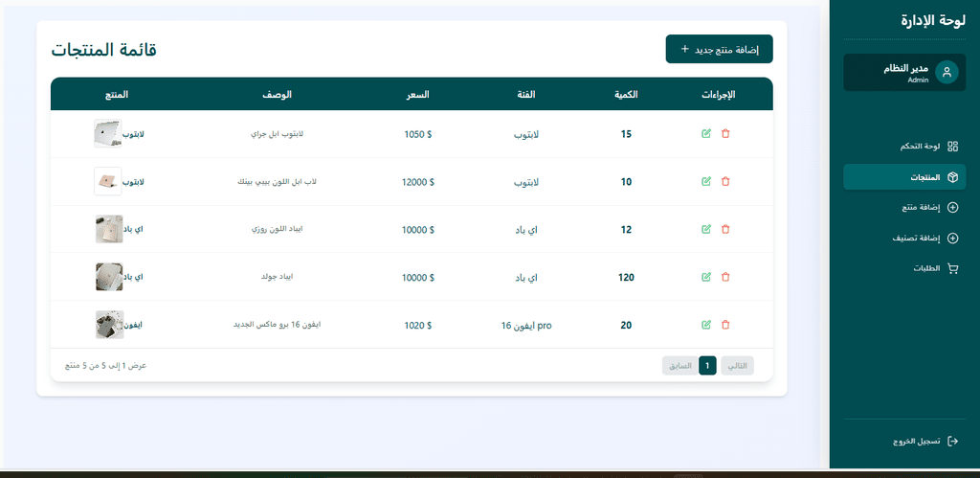Click the price 12000 $
Viewport: 980px width, 478px height.
coord(418,181)
